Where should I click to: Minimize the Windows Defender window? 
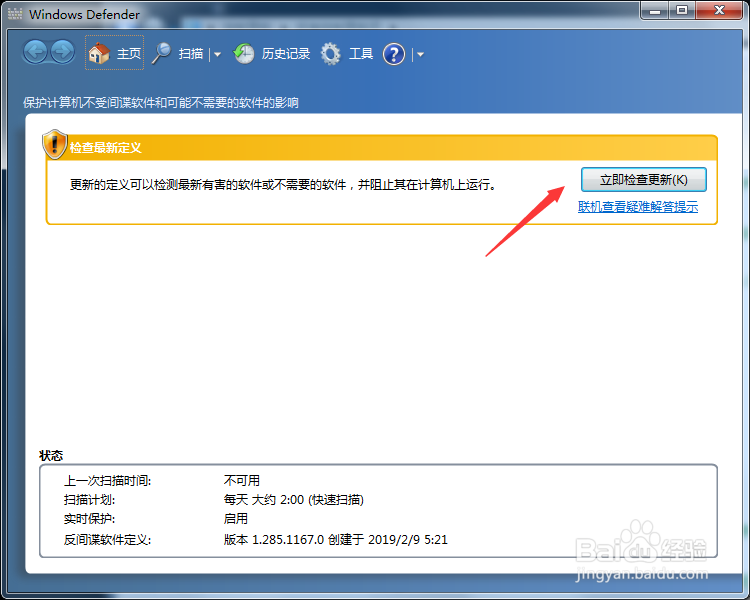click(x=655, y=11)
